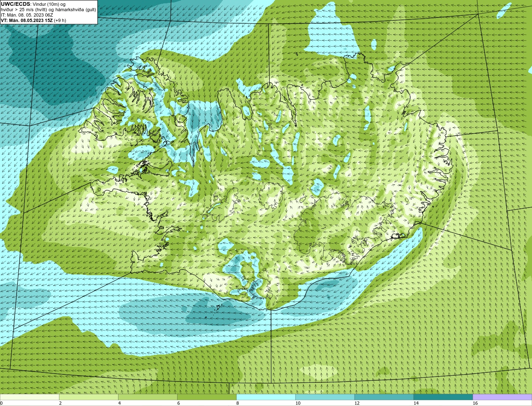Click the pale yellow 0–2 m/s legend swatch
The height and width of the screenshot is (406, 532).
30,397
